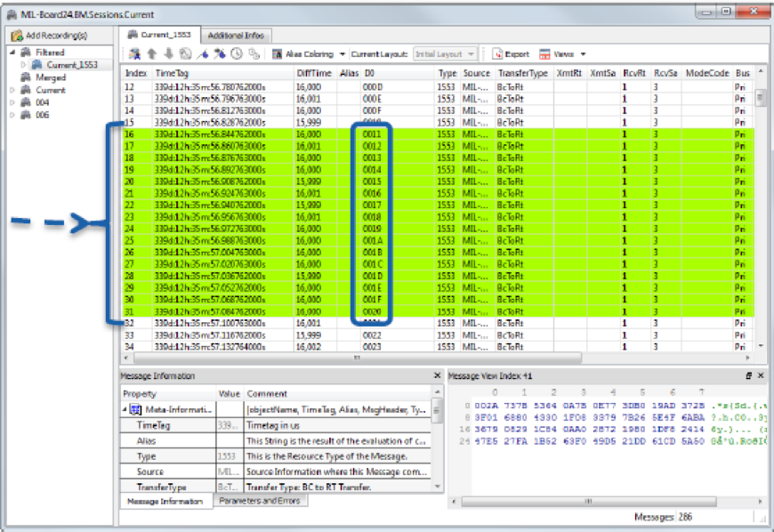Click the down arrow toolbar icon
The height and width of the screenshot is (532, 774).
point(168,53)
